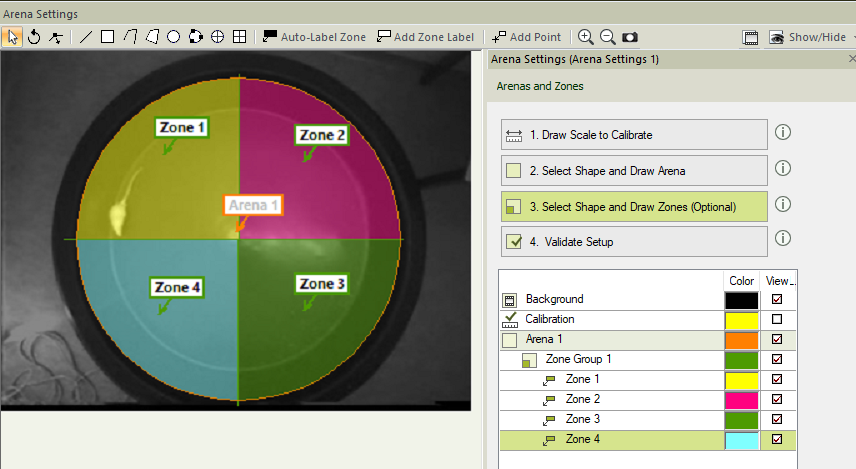856x469 pixels.
Task: Choose the ellipse shape tool
Action: click(174, 37)
